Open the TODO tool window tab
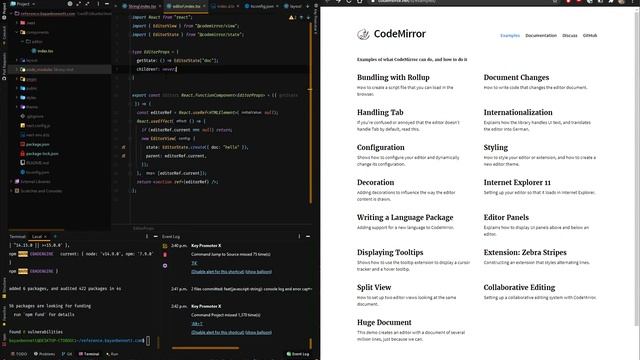The width and height of the screenshot is (640, 360). click(19, 354)
